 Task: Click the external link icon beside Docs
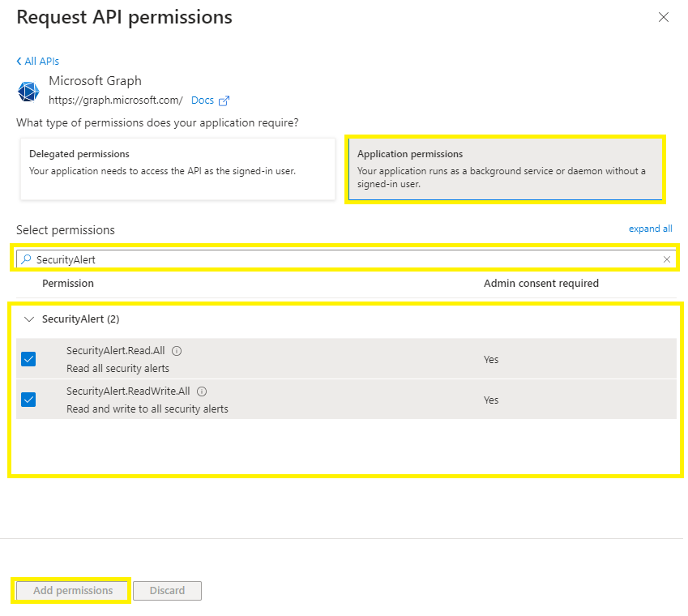click(x=224, y=101)
